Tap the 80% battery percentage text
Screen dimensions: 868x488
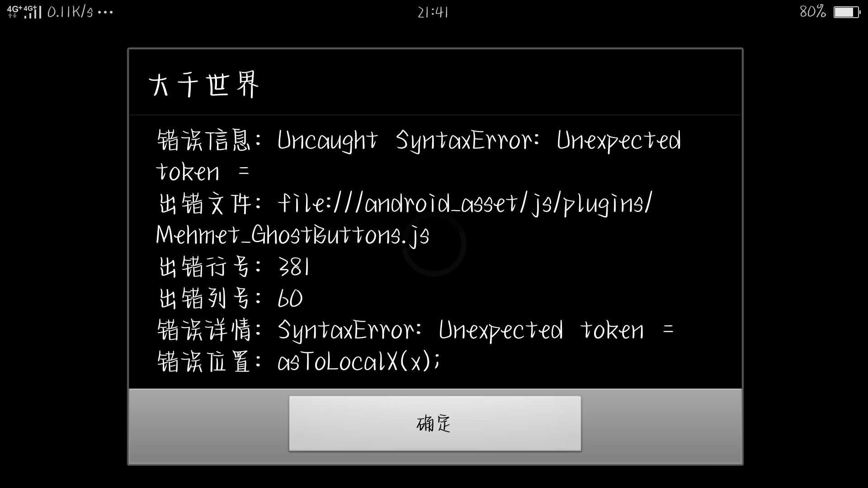coord(812,12)
